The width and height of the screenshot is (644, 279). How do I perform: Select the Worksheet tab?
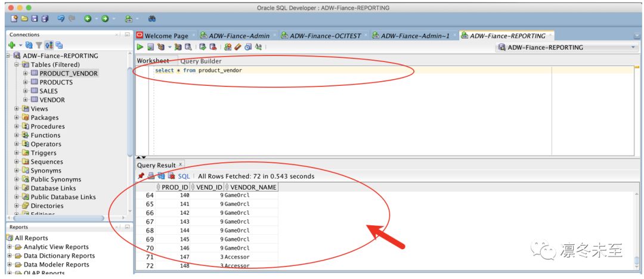pos(153,61)
